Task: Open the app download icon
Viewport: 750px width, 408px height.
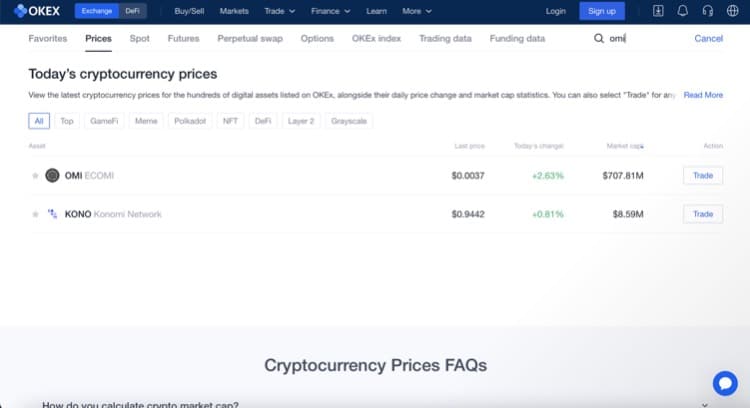Action: coord(658,11)
